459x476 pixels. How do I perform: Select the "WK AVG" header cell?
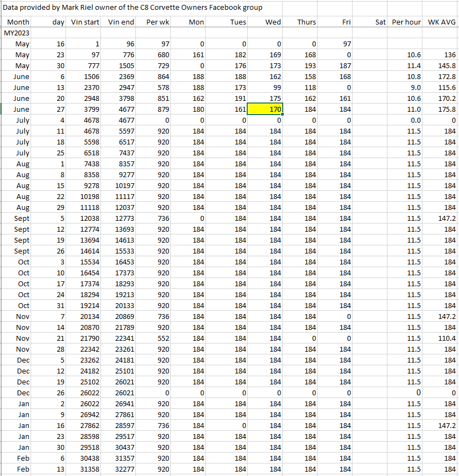click(x=441, y=22)
